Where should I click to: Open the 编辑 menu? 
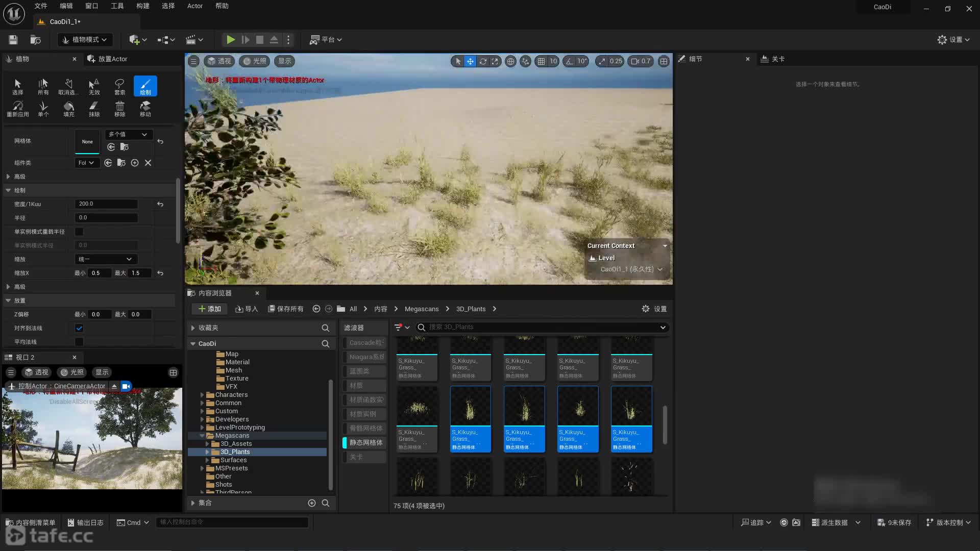pyautogui.click(x=66, y=6)
